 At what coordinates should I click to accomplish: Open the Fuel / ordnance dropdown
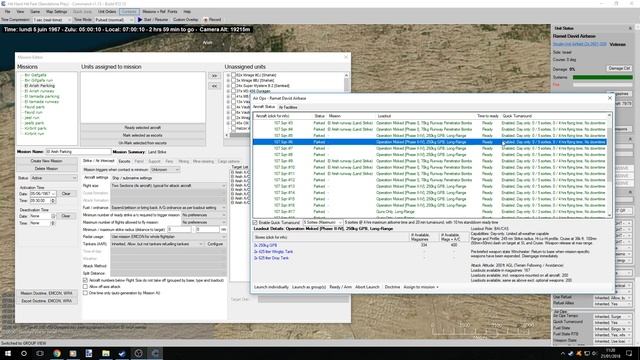pyautogui.click(x=168, y=208)
